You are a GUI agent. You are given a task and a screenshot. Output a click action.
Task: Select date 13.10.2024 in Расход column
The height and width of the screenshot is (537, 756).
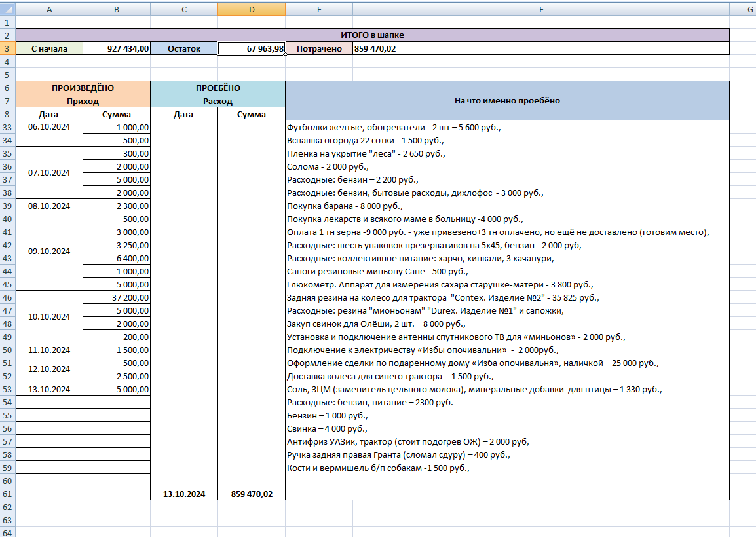(x=183, y=494)
